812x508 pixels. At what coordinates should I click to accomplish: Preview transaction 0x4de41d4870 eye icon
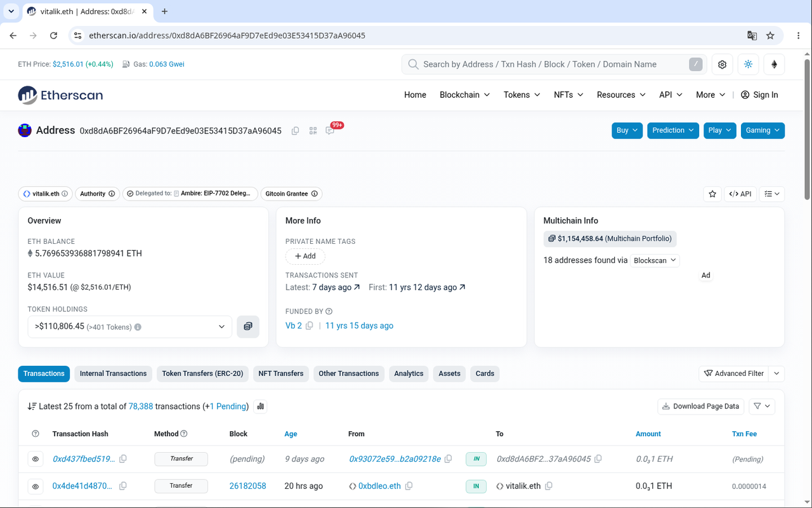click(36, 486)
